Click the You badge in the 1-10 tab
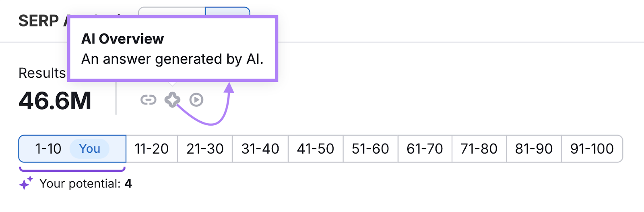The height and width of the screenshot is (212, 644). pos(89,149)
